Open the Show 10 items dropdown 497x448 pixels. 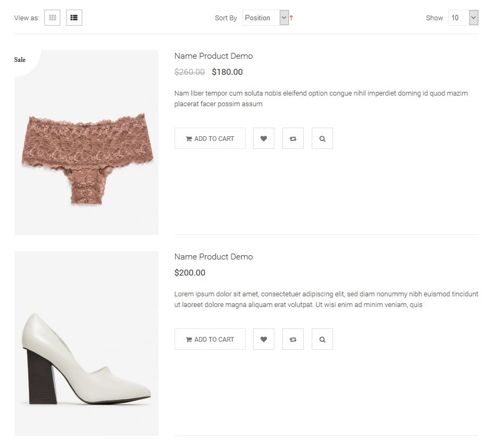(463, 18)
